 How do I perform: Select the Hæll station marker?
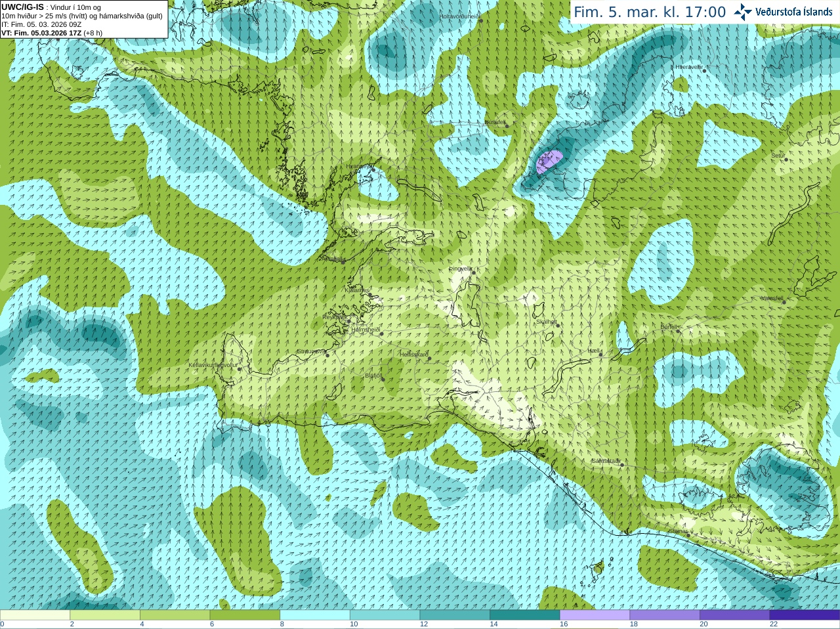click(x=600, y=355)
